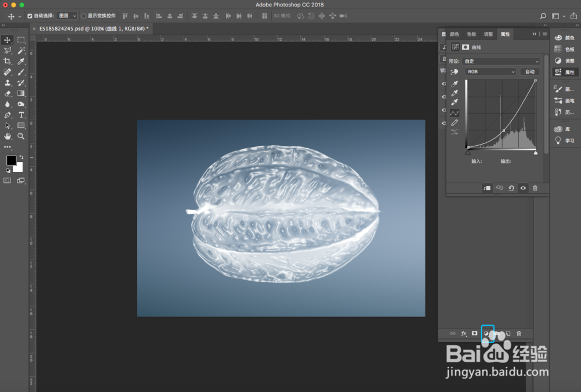The width and height of the screenshot is (581, 392).
Task: Select the Gradient tool
Action: coord(21,93)
